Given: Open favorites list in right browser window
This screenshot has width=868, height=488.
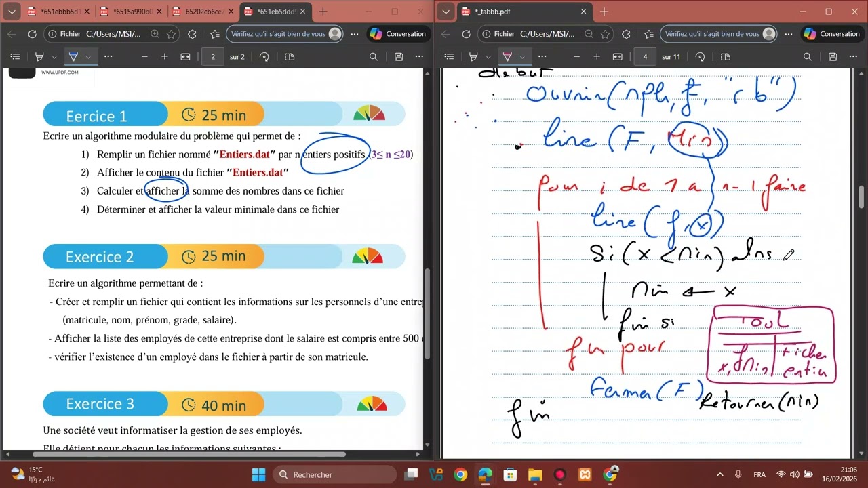Looking at the screenshot, I should click(x=649, y=34).
